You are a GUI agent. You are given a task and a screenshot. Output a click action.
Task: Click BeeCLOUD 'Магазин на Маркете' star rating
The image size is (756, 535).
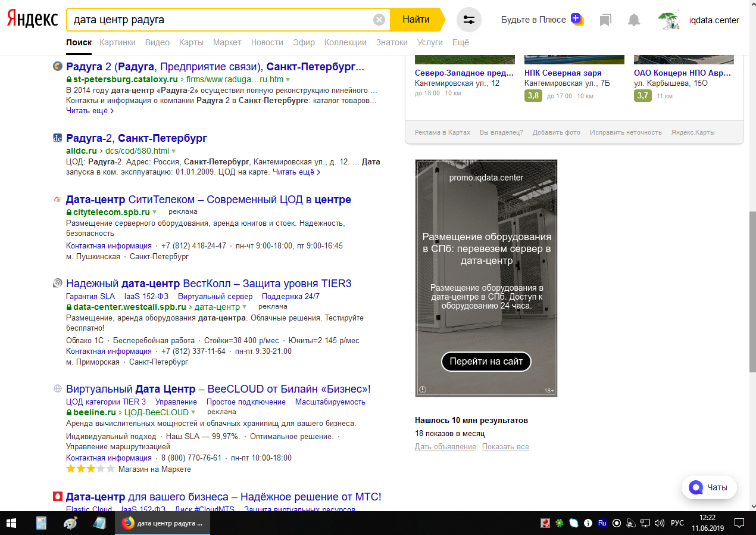(x=90, y=469)
